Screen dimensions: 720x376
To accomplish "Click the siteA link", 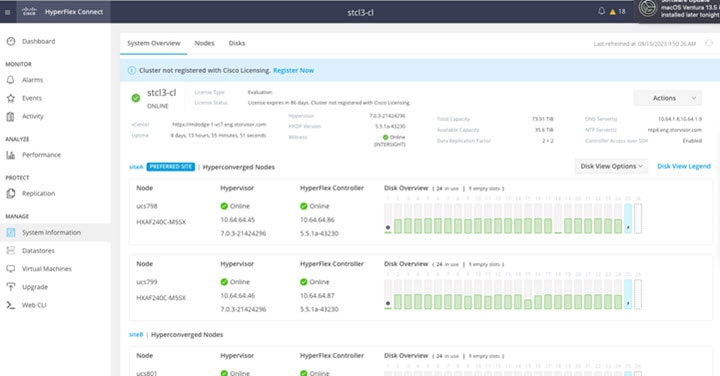I will click(x=136, y=167).
